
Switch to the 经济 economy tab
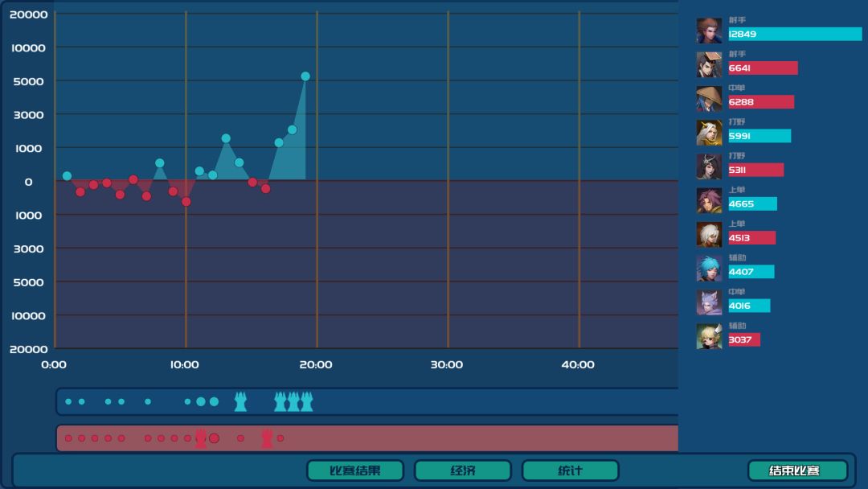point(462,471)
